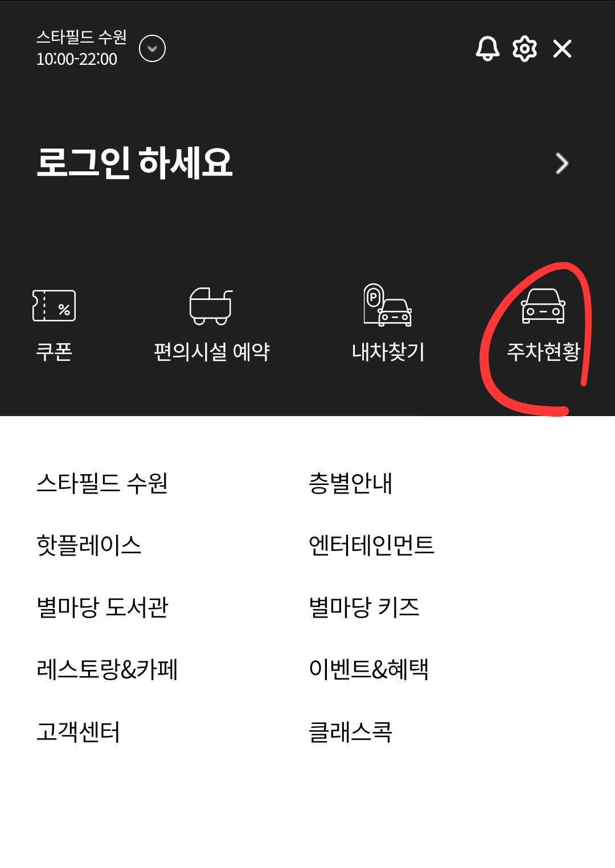The width and height of the screenshot is (615, 868).
Task: Go to 레스토랑&카페 section
Action: (107, 669)
